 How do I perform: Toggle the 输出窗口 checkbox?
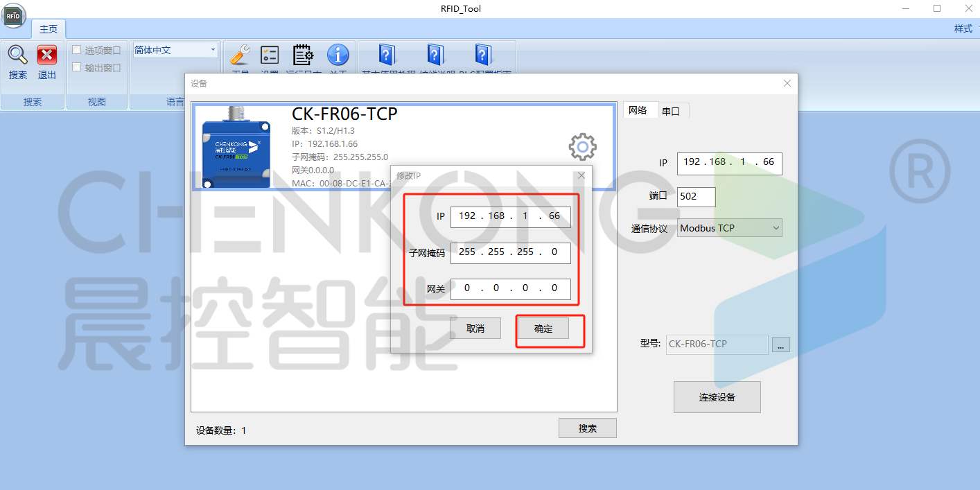(77, 67)
